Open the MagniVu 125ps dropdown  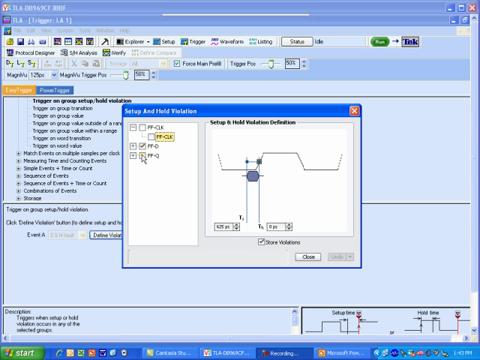click(x=54, y=75)
